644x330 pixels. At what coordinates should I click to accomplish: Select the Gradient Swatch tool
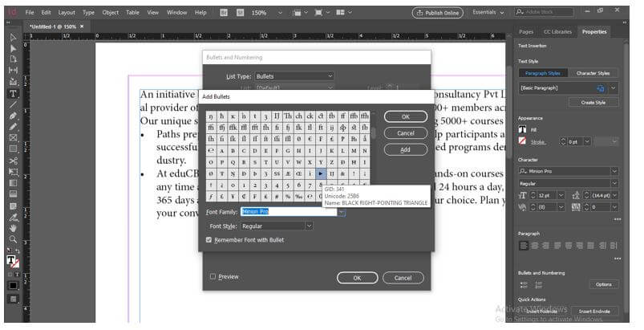[x=13, y=183]
